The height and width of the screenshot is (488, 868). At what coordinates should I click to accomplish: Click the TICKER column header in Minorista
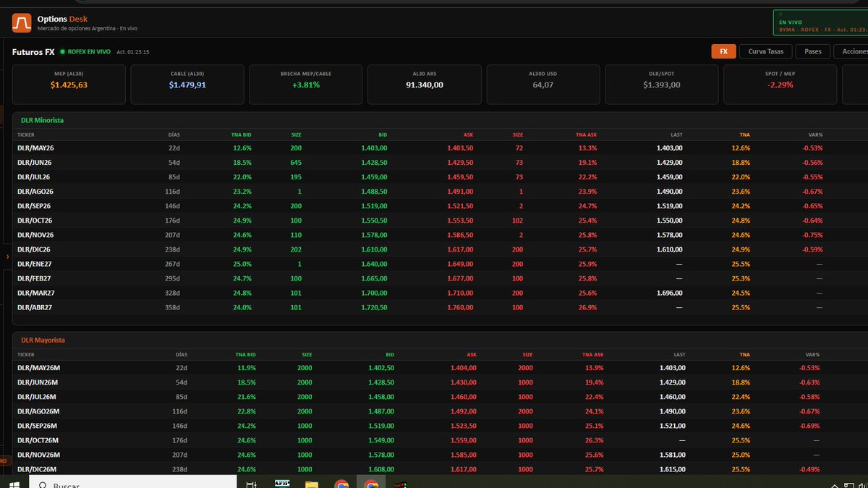point(26,134)
